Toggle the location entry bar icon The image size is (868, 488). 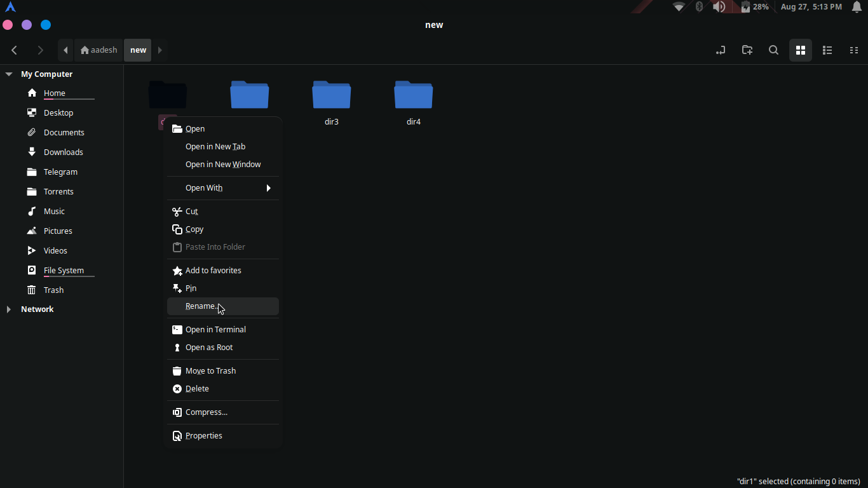coord(721,50)
